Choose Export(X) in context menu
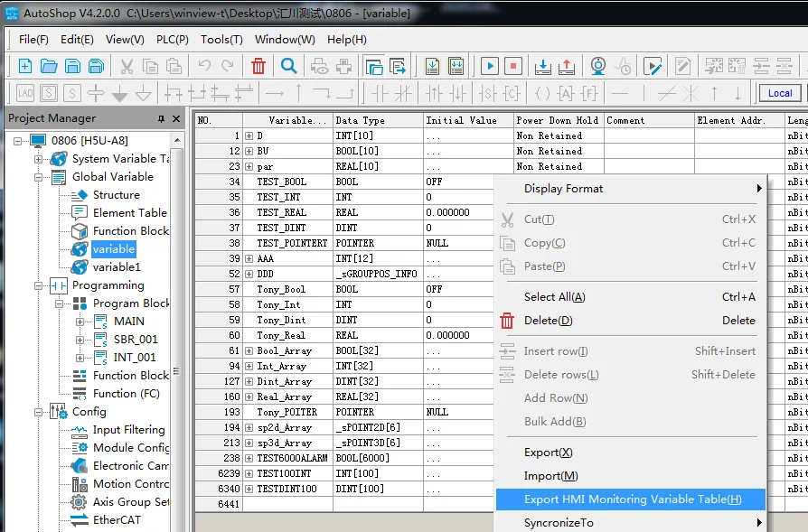The height and width of the screenshot is (532, 808). pos(631,453)
